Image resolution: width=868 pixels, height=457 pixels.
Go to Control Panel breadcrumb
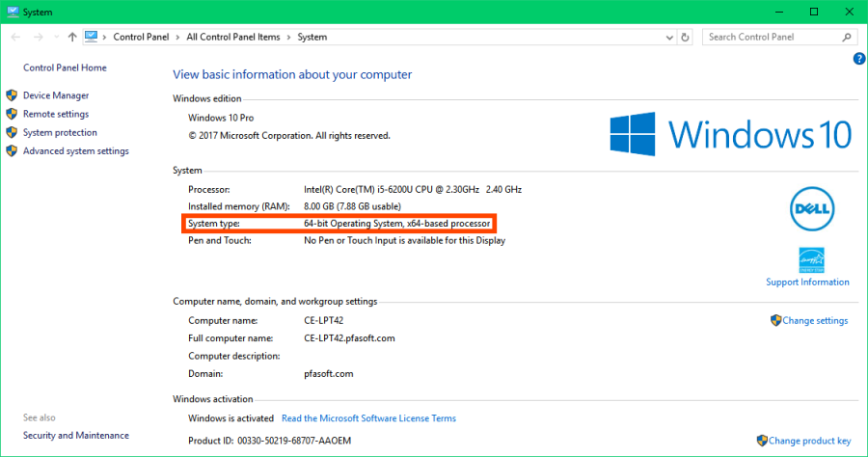[142, 38]
